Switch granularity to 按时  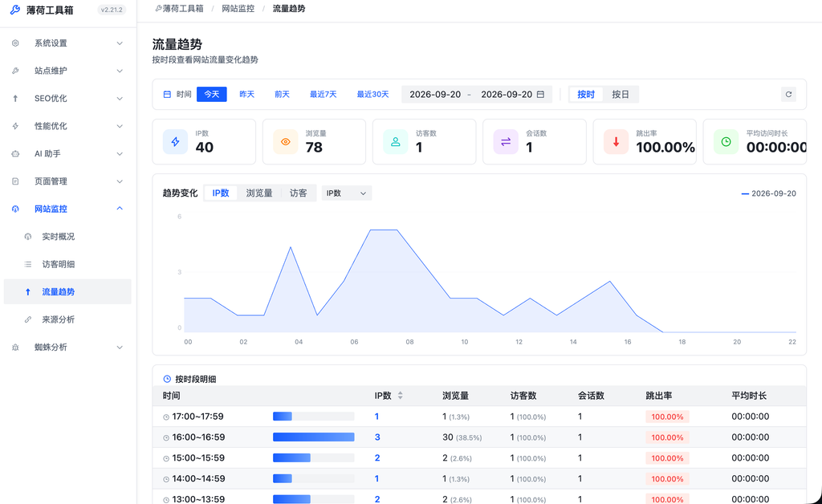[x=586, y=95]
